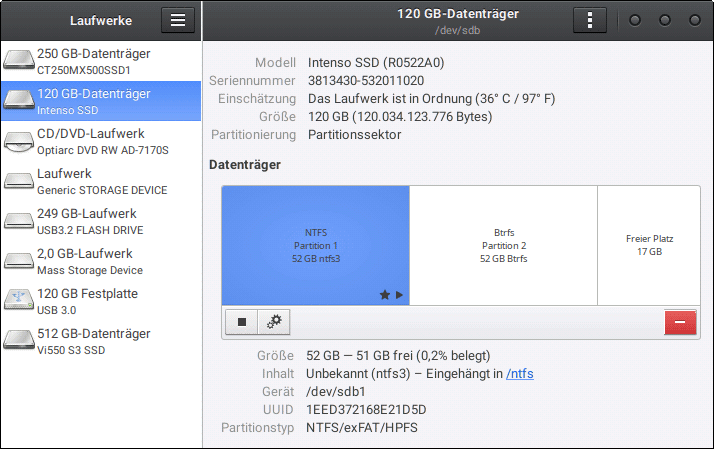This screenshot has width=714, height=449.
Task: Open the drive options three-dot menu
Action: [590, 20]
